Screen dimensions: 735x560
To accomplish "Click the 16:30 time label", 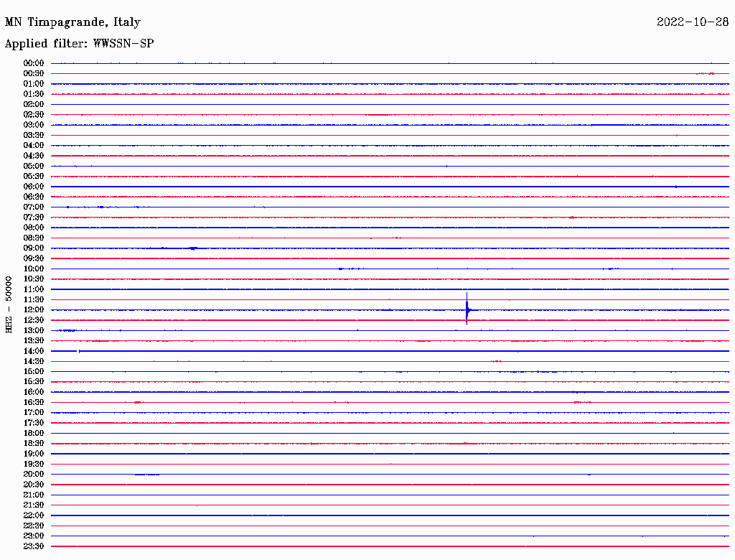I will click(x=34, y=403).
